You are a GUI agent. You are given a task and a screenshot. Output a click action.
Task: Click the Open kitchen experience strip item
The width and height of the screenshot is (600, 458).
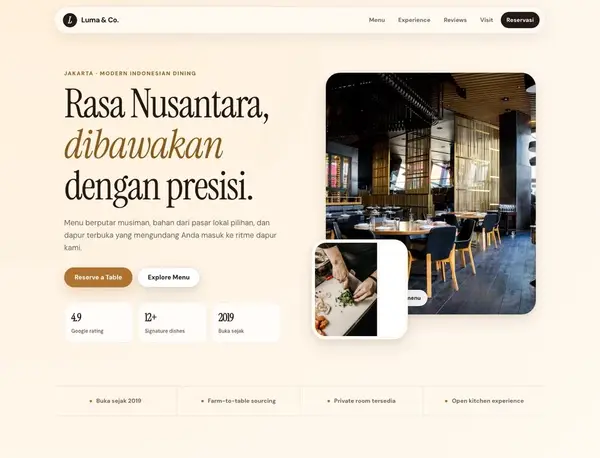(484, 401)
